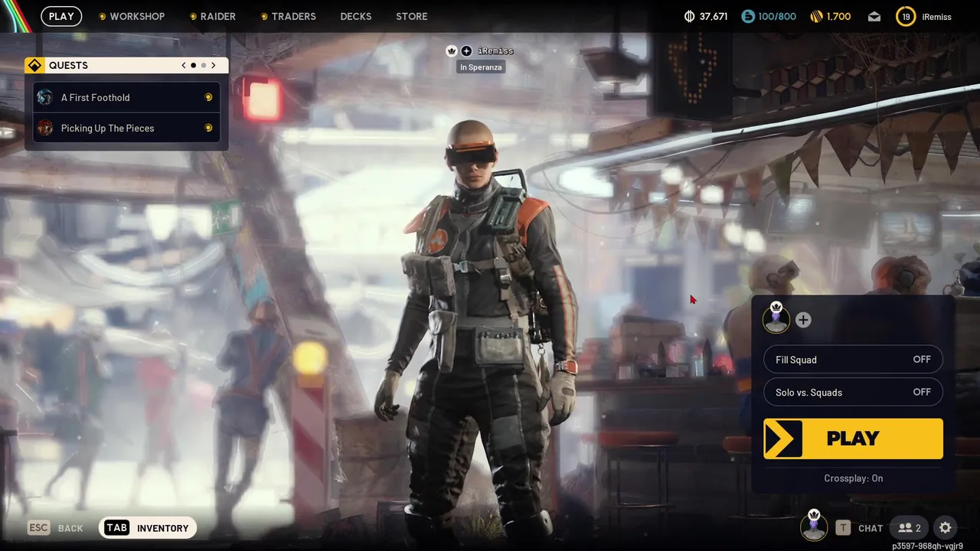Click marker on A First Foothold row

pos(208,97)
